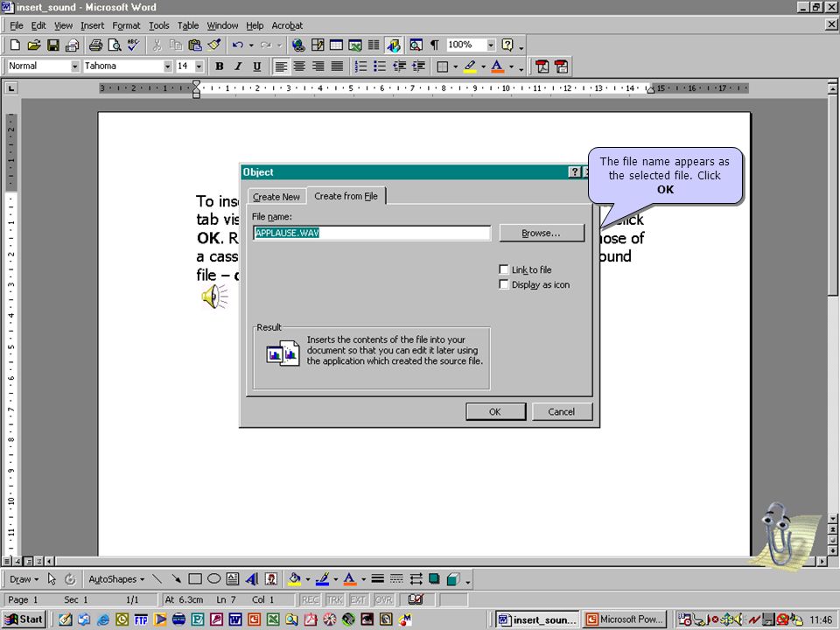Click the Shadow style icon
The width and height of the screenshot is (840, 630).
[434, 579]
